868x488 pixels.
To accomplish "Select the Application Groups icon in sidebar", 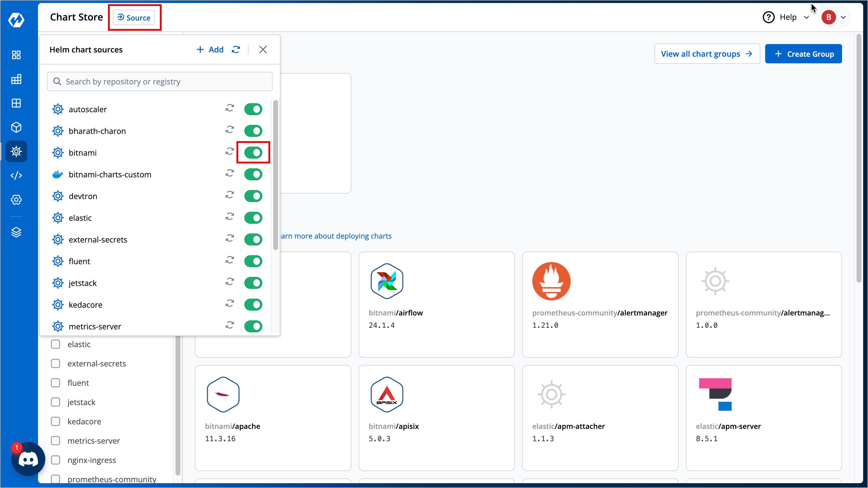I will (x=16, y=103).
